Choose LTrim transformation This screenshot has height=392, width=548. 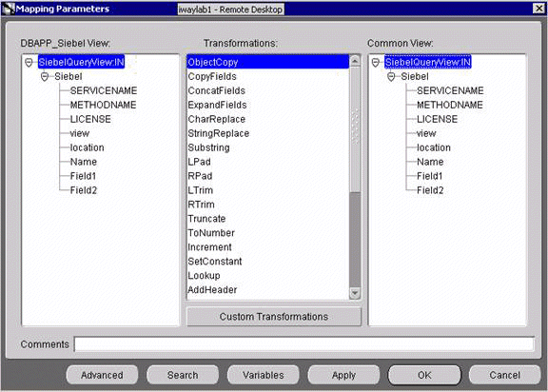click(x=267, y=190)
